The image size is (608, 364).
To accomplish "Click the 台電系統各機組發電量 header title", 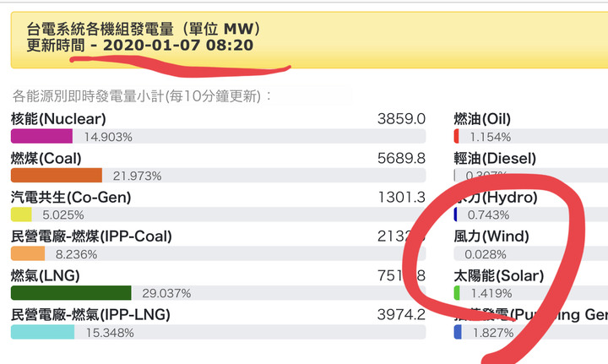I will (x=100, y=29).
